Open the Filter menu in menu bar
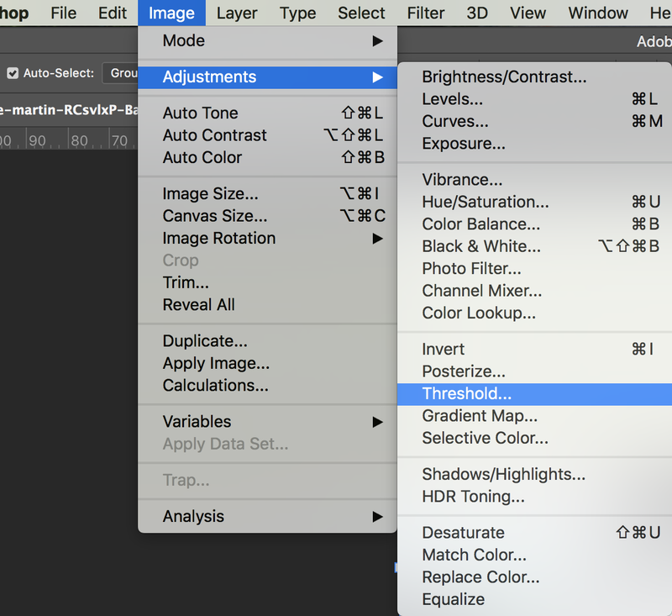 426,13
